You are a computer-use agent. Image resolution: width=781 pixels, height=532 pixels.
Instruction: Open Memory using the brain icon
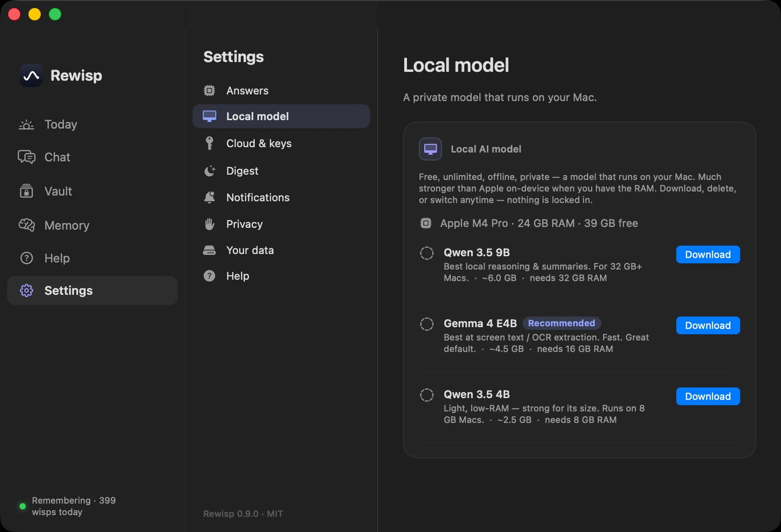coord(26,225)
